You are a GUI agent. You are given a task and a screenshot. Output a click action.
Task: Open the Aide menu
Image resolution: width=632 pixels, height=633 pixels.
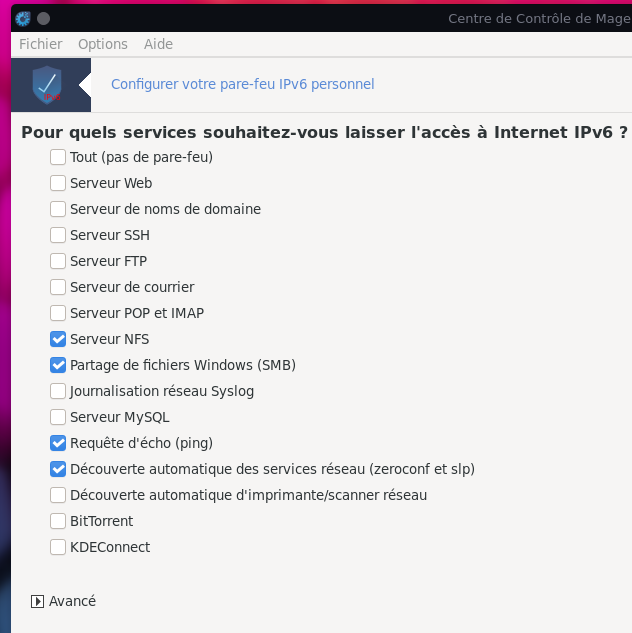click(158, 44)
